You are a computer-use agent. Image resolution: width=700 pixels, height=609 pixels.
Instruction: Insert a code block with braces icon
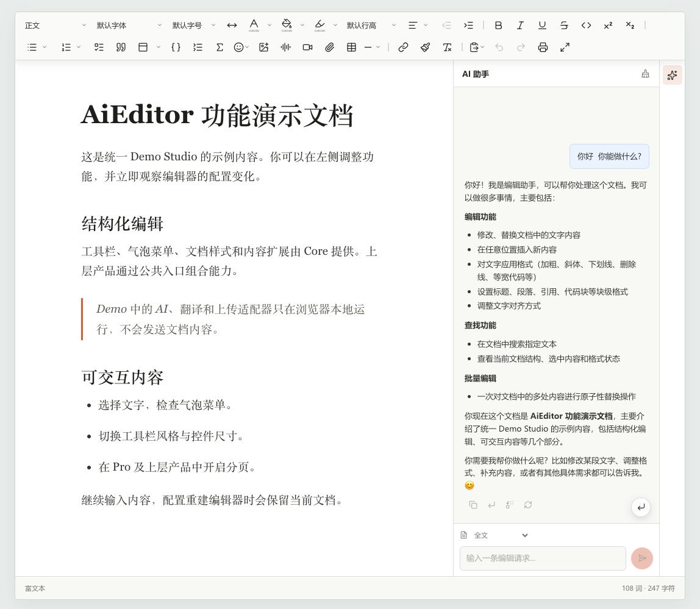(x=176, y=48)
